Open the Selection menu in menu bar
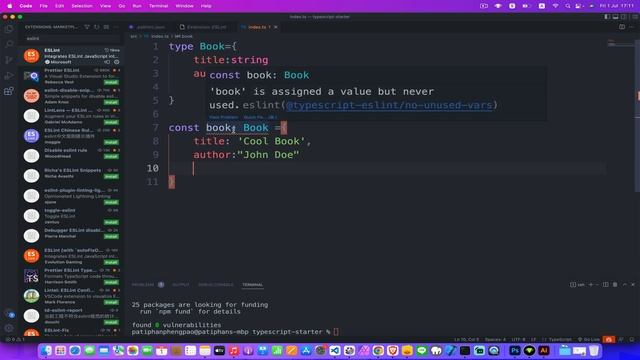Screen dimensions: 640x360 (82, 6)
